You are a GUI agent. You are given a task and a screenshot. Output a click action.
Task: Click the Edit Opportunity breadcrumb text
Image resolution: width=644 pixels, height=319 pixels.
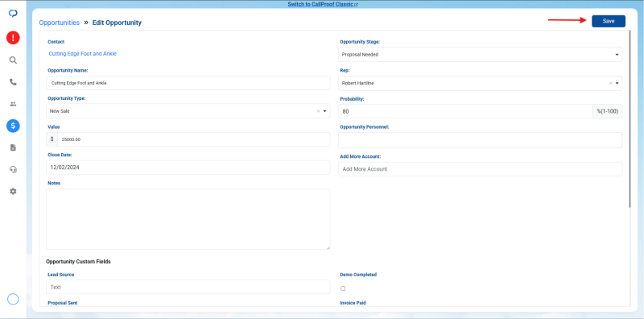click(117, 23)
